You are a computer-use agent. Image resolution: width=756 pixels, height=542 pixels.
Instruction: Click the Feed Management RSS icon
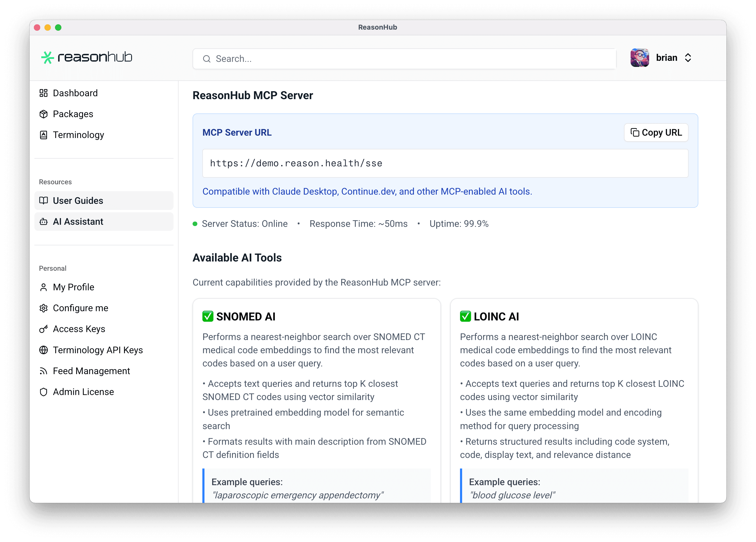pyautogui.click(x=44, y=371)
